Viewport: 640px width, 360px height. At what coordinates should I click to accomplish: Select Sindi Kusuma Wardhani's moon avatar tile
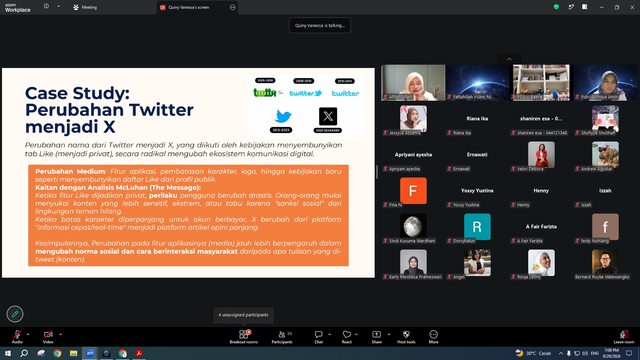pyautogui.click(x=413, y=227)
